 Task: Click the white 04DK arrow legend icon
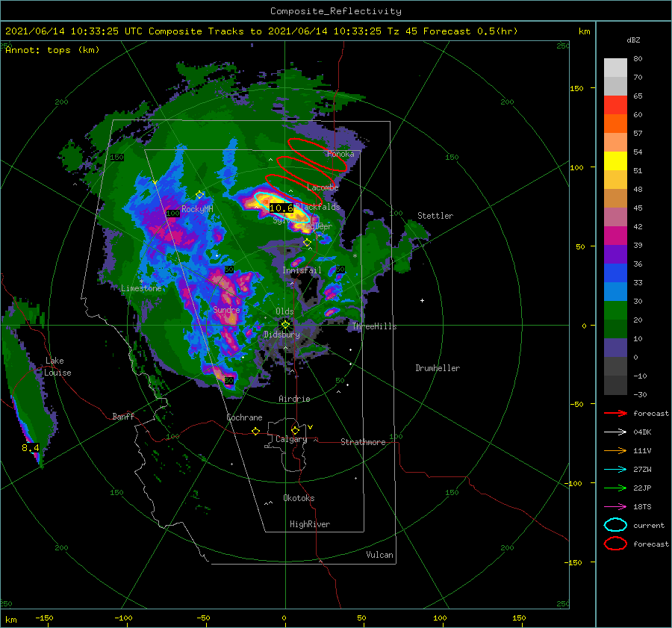[615, 432]
